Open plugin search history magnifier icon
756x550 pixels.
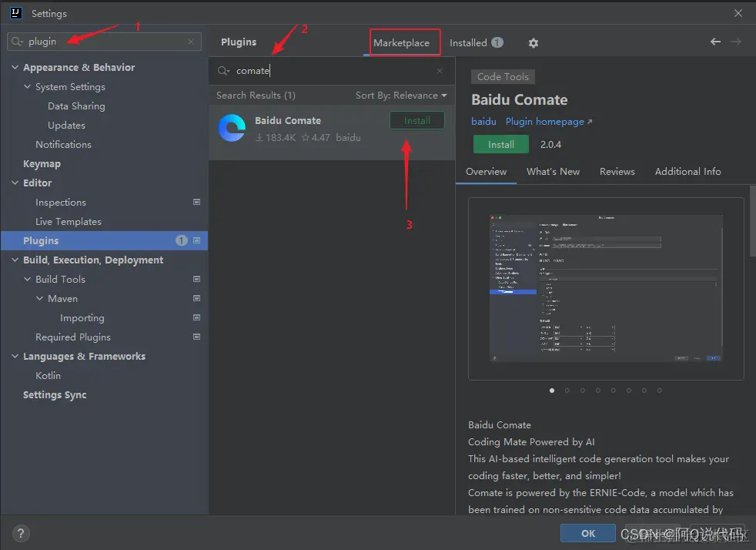[223, 71]
